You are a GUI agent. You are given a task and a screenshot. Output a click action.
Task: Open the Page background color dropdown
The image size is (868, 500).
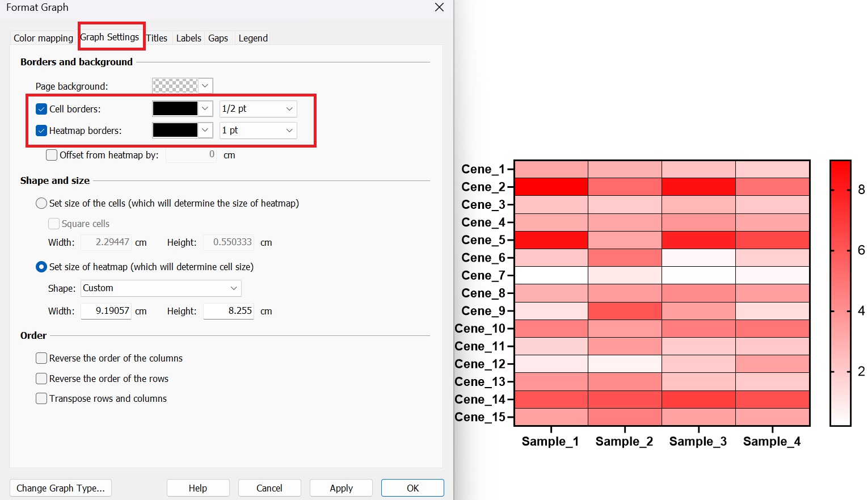[205, 86]
